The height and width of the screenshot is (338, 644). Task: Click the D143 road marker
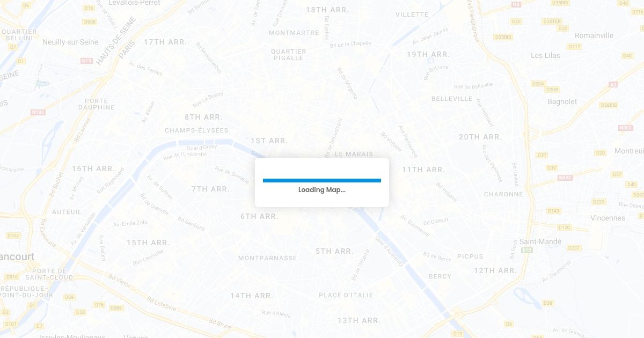pos(554,211)
